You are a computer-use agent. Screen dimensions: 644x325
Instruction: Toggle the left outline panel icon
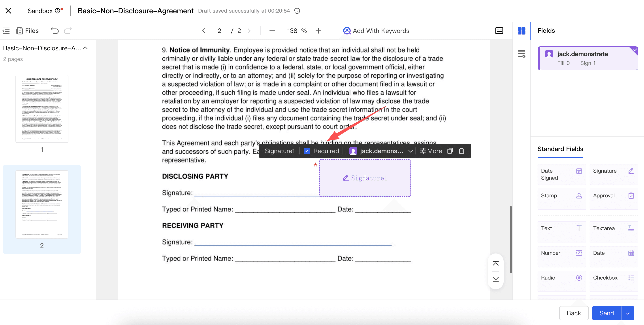6,31
